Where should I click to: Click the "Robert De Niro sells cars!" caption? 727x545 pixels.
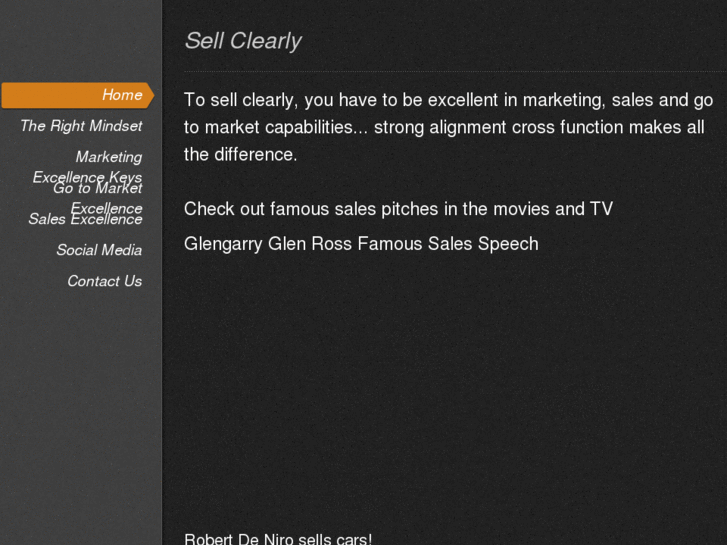point(278,539)
